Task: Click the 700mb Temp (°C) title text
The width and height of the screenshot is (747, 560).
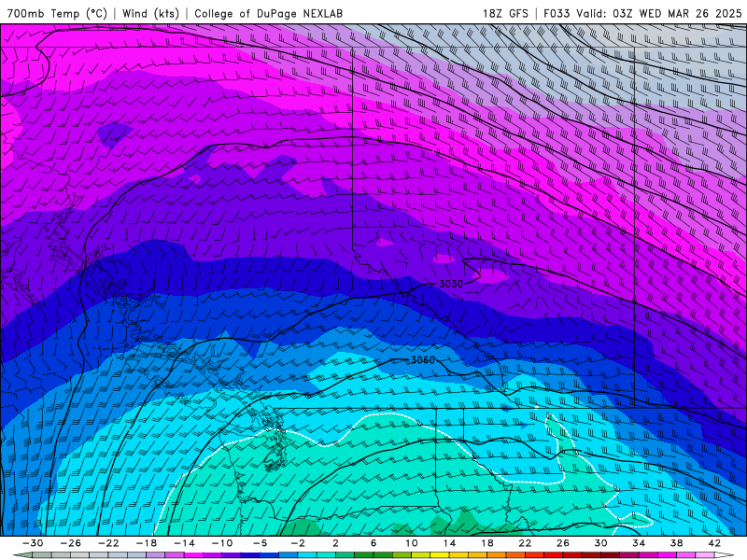Action: coord(57,13)
